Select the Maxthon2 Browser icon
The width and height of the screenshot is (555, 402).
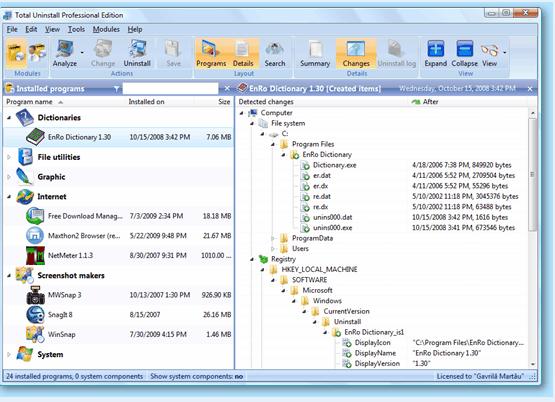pos(35,235)
